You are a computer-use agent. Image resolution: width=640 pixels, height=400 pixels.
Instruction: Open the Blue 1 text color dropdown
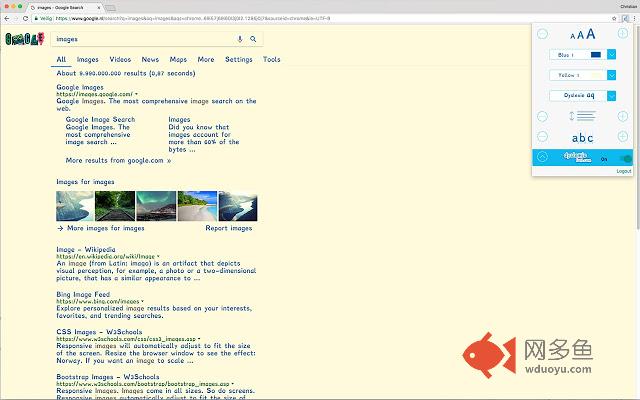coord(611,54)
